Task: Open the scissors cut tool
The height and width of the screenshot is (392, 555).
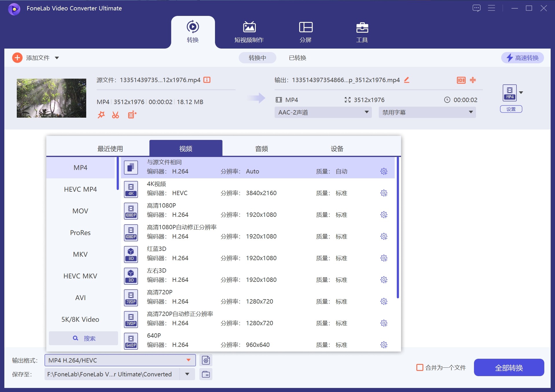Action: click(x=115, y=115)
